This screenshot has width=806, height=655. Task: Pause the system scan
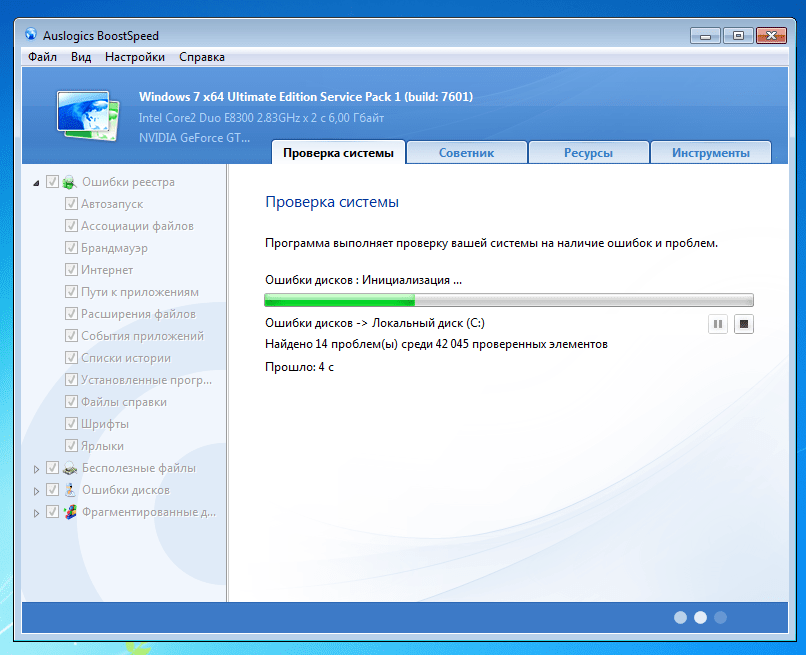click(x=718, y=324)
